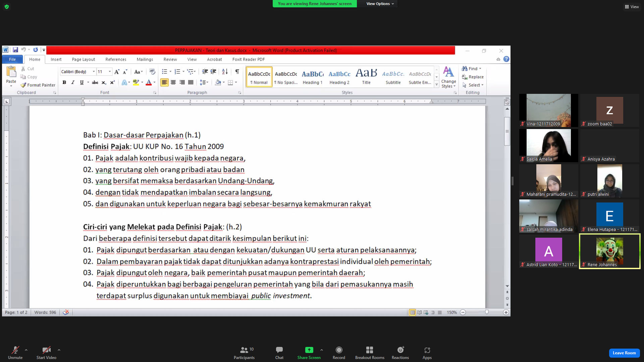The height and width of the screenshot is (362, 644).
Task: Open the References ribbon tab
Action: (x=116, y=59)
